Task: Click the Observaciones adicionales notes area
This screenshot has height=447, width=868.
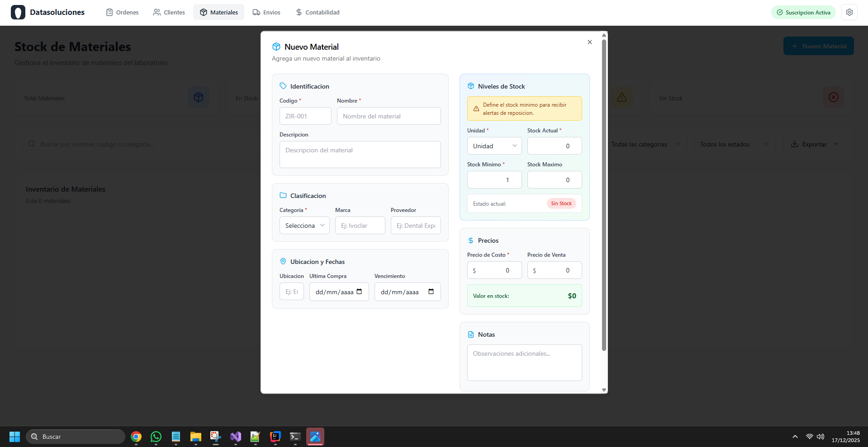Action: click(525, 362)
